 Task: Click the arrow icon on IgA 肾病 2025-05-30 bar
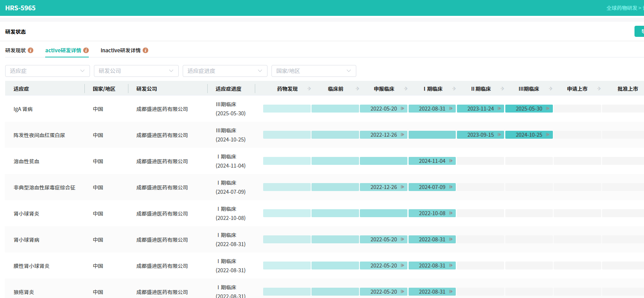(548, 109)
